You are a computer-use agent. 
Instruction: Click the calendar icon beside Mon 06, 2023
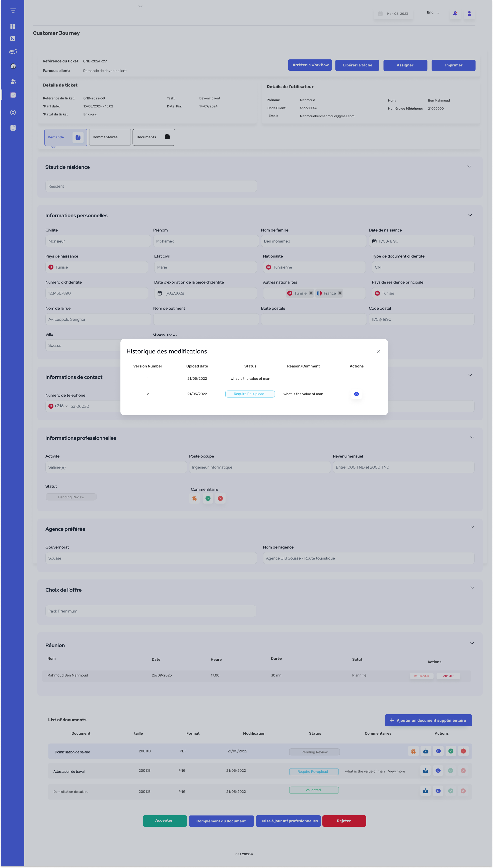(380, 14)
